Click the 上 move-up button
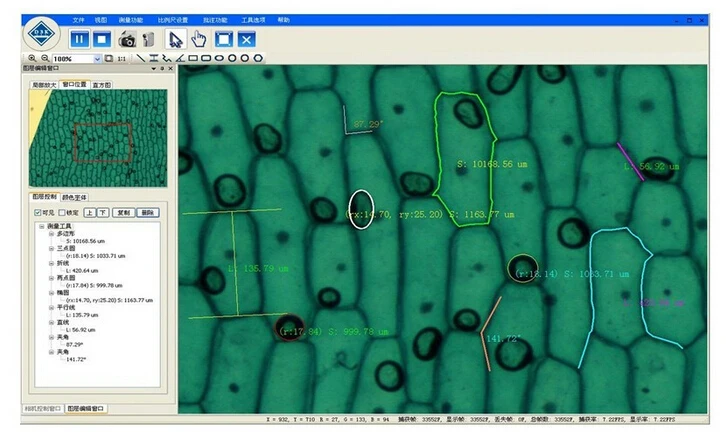Screen dimensions: 726x439 pos(89,213)
